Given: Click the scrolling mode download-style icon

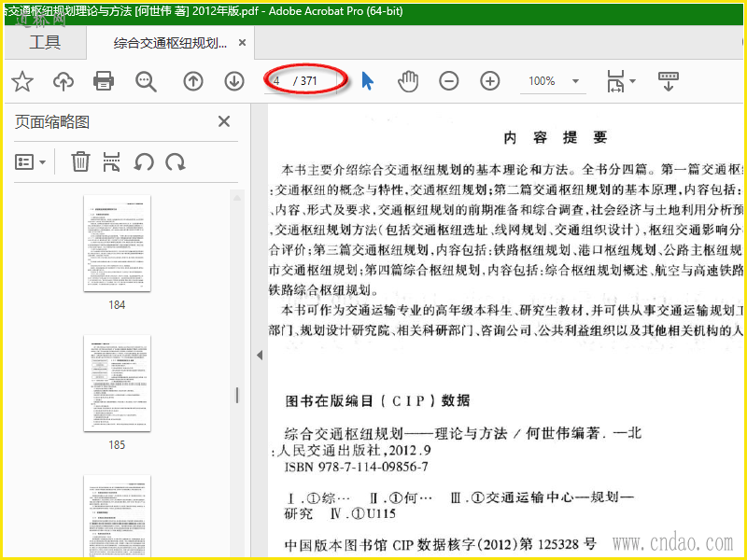Looking at the screenshot, I should [668, 81].
